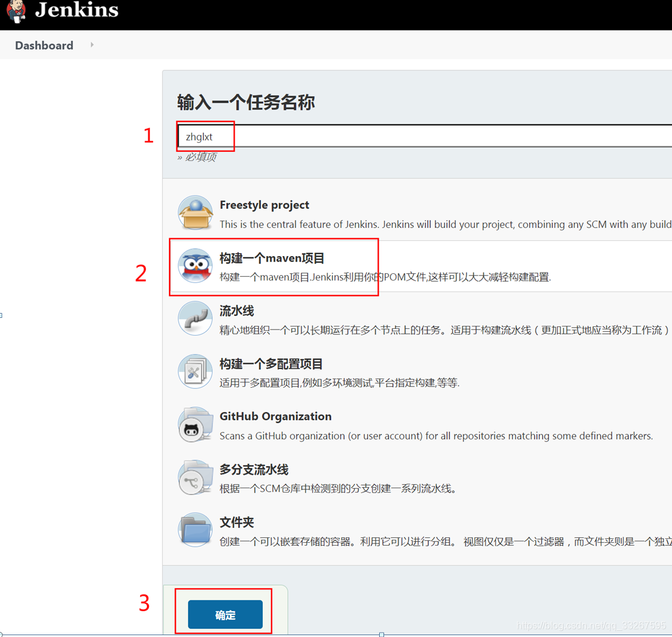Click the 多配置项目 description text

pos(339,383)
